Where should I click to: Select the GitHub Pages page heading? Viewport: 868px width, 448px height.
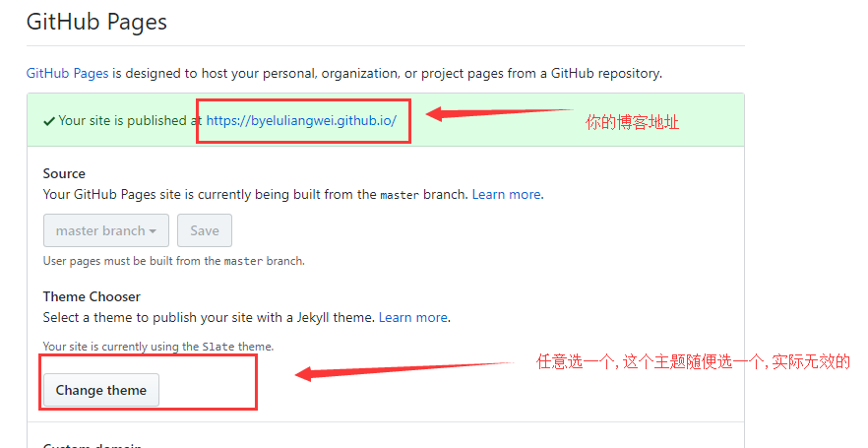pyautogui.click(x=96, y=22)
